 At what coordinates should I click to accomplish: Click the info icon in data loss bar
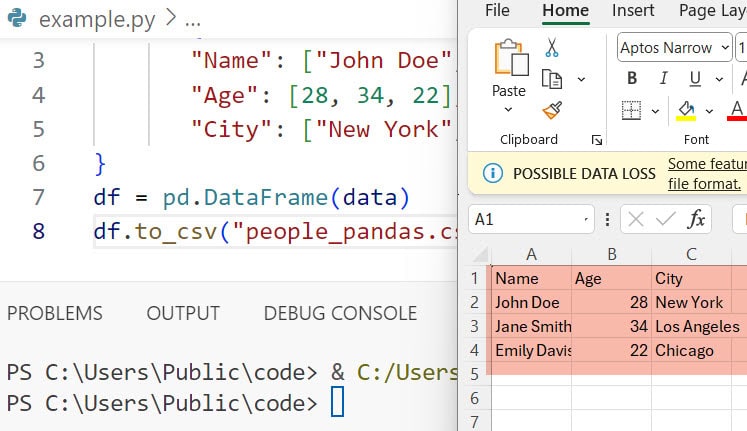(493, 173)
